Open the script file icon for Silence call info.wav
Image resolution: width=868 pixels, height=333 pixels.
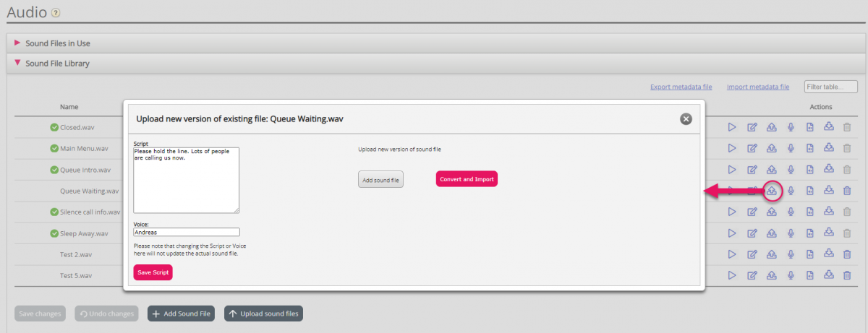coord(810,212)
